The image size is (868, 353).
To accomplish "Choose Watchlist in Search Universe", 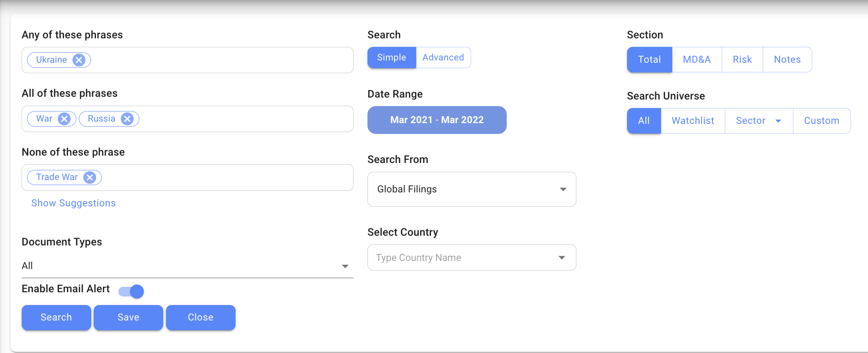I will (693, 121).
